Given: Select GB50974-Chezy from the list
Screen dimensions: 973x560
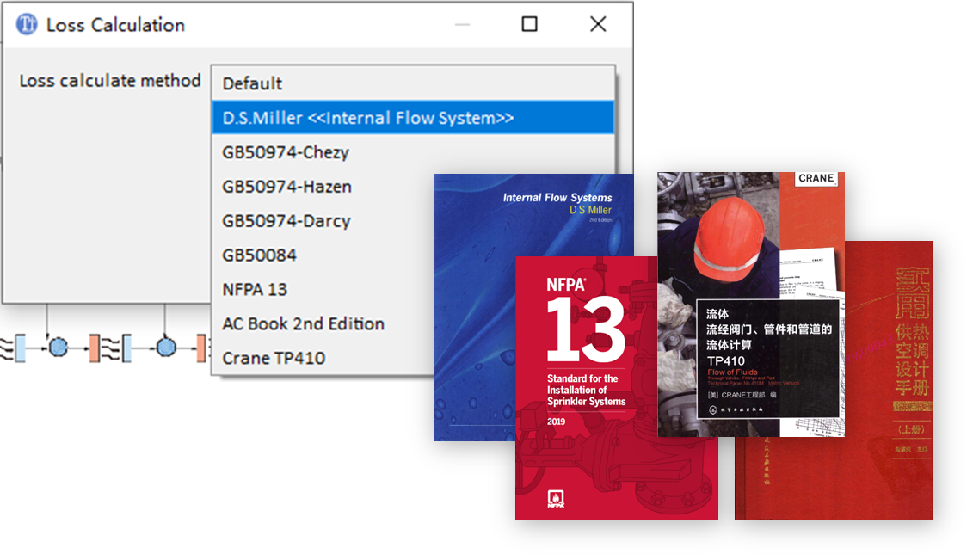Looking at the screenshot, I should 413,152.
